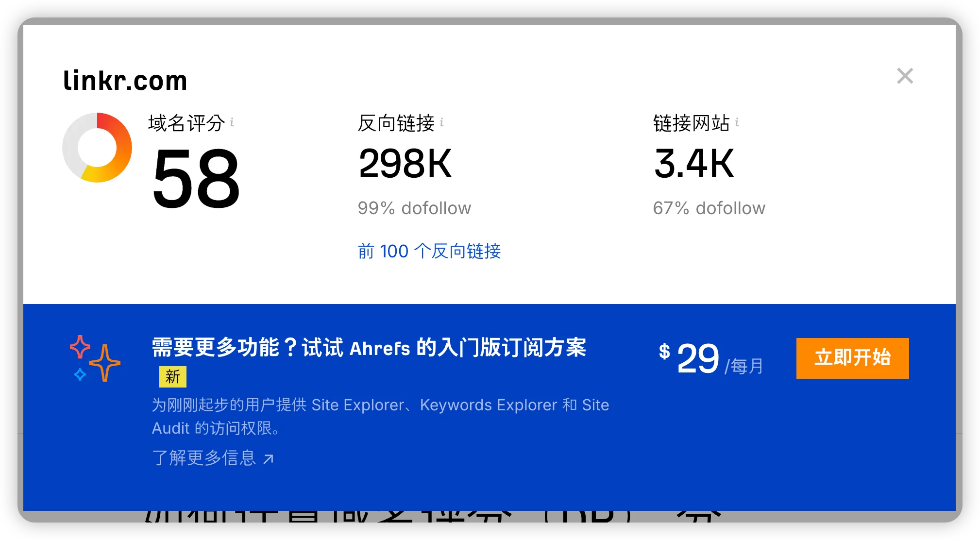The width and height of the screenshot is (980, 540).
Task: Click info icon next to 域名评分
Action: point(232,122)
